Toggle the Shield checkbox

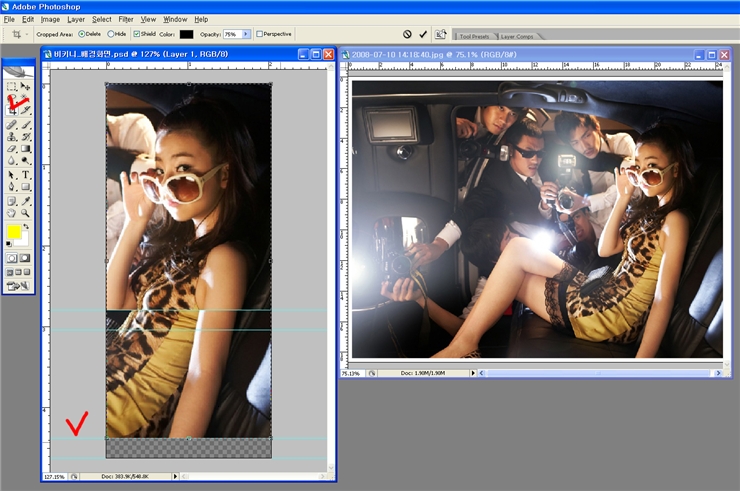[x=136, y=34]
